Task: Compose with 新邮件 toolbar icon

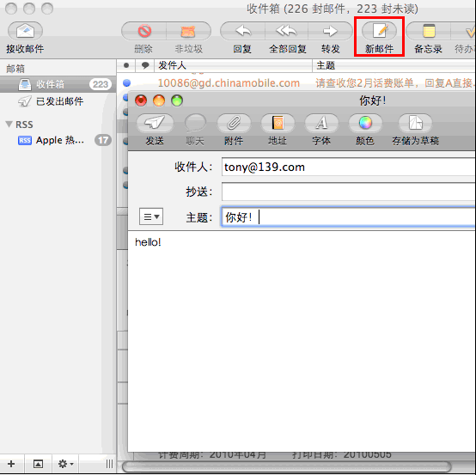Action: point(379,31)
